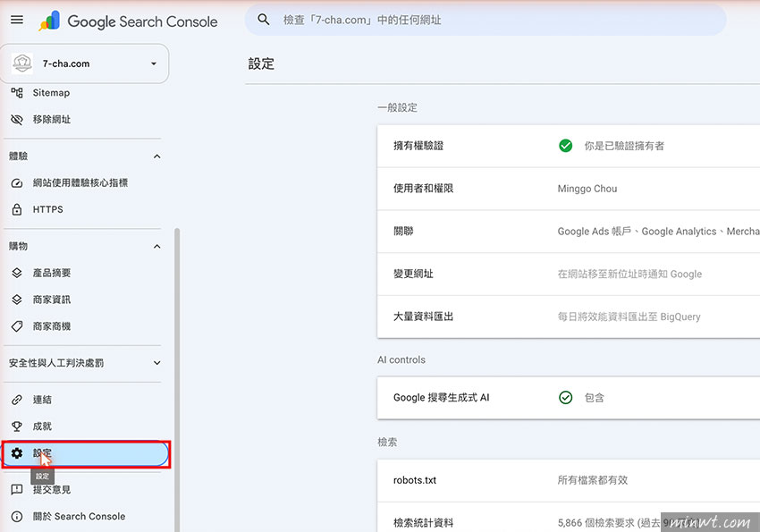This screenshot has height=532, width=760.
Task: Click the 一般設定 section label
Action: (398, 107)
